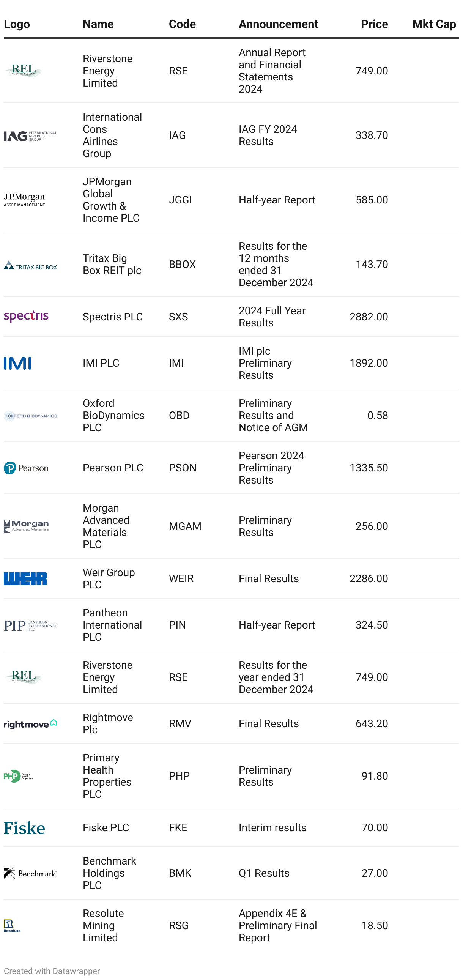Click the blue WEIR logo

[x=25, y=579]
